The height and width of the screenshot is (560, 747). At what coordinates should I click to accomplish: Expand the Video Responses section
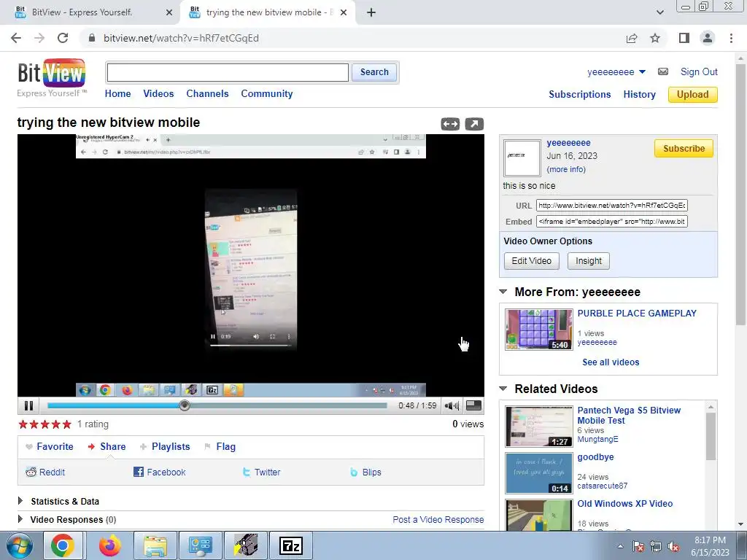[20, 519]
